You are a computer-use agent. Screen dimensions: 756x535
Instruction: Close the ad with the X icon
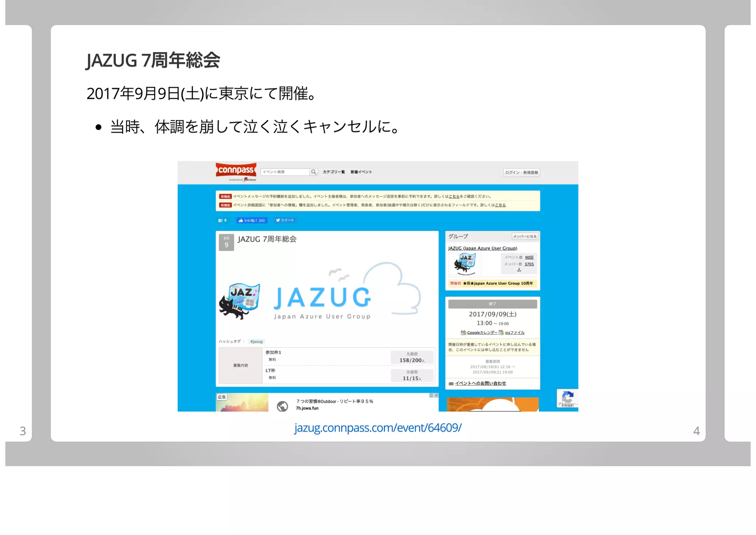pos(436,395)
